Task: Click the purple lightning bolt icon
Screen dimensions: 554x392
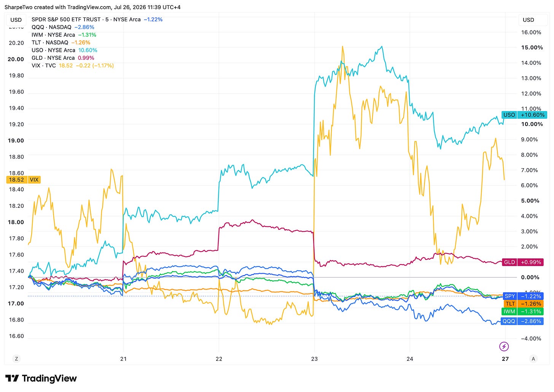Action: (504, 346)
